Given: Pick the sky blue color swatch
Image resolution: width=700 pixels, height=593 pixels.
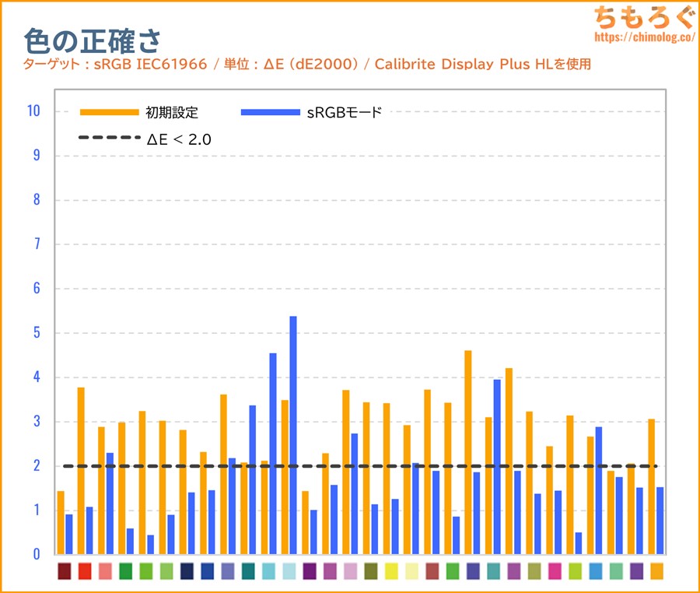Looking at the screenshot, I should click(x=596, y=571).
